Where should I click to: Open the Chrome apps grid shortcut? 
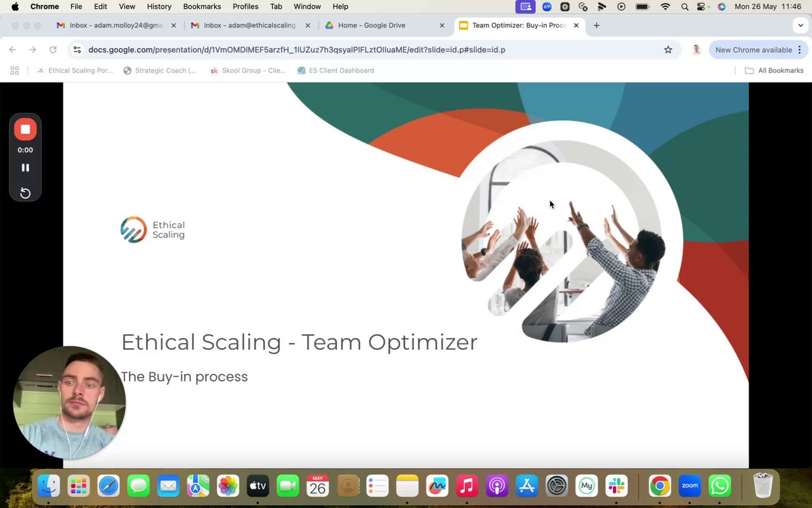[15, 70]
